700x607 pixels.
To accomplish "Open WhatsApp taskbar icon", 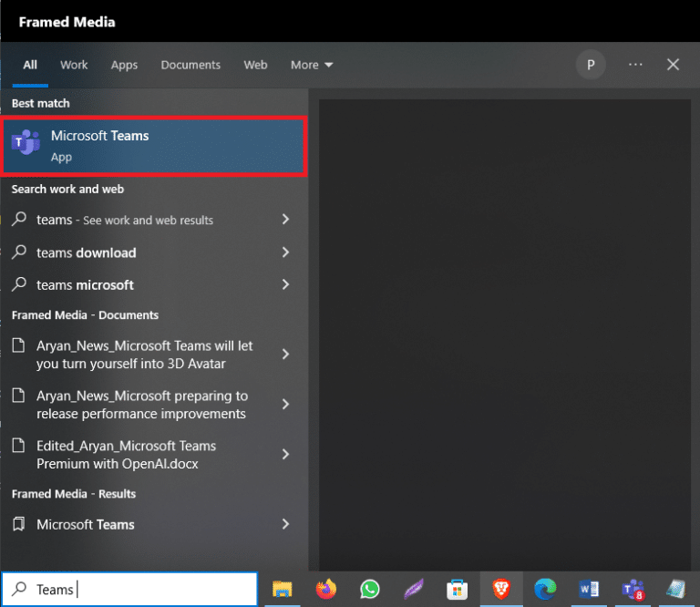I will (370, 589).
